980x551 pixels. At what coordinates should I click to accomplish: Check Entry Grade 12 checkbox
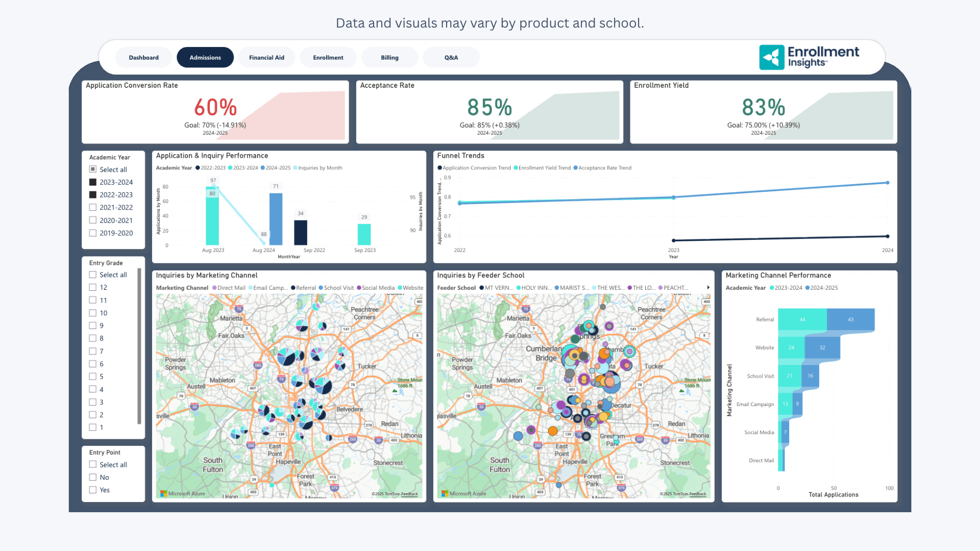(93, 287)
